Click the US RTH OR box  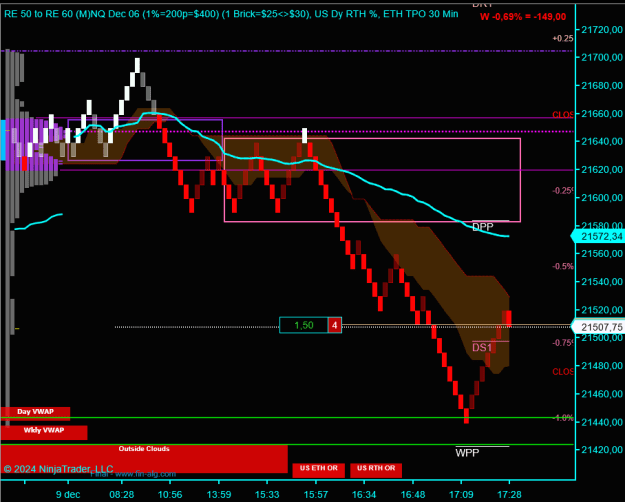pos(376,470)
